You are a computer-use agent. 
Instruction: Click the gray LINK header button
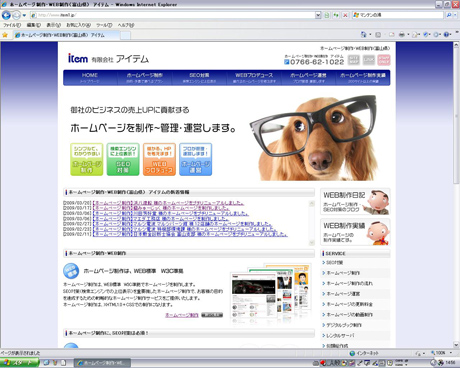[x=369, y=60]
